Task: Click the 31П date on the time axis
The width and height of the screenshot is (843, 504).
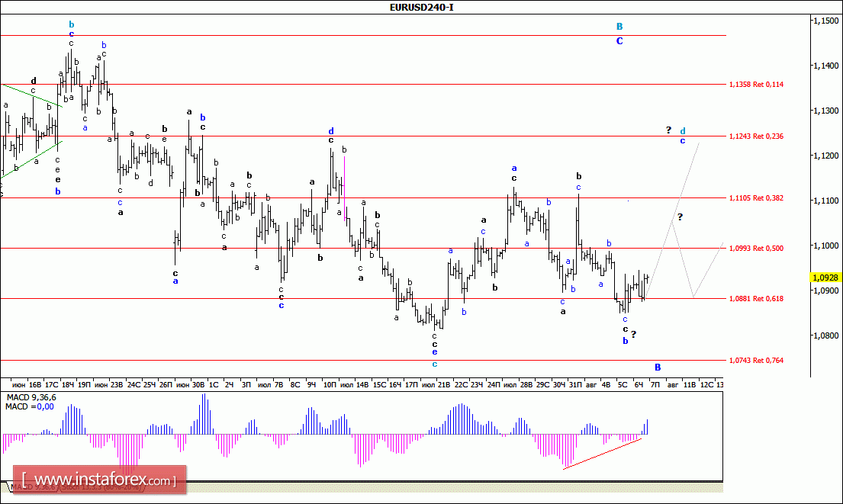Action: point(575,385)
